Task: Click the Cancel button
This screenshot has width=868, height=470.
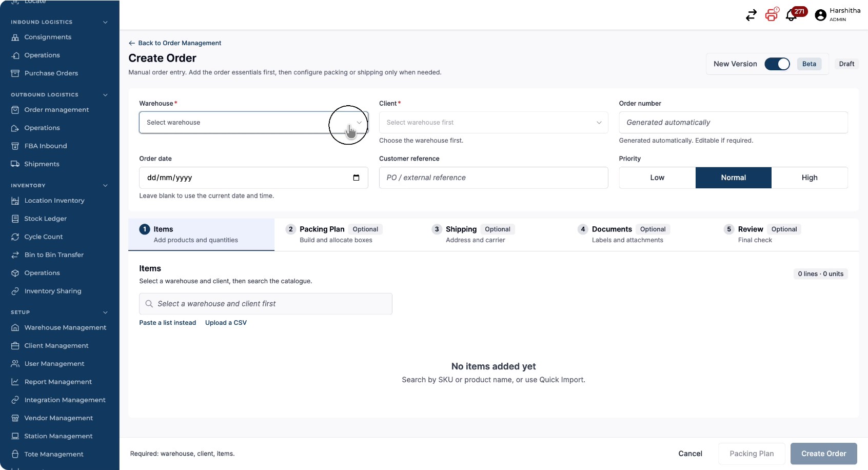Action: [690, 454]
